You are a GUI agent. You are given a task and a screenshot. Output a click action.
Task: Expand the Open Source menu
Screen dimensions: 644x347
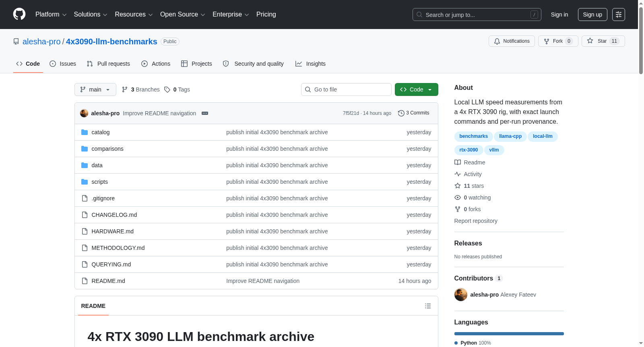(183, 15)
